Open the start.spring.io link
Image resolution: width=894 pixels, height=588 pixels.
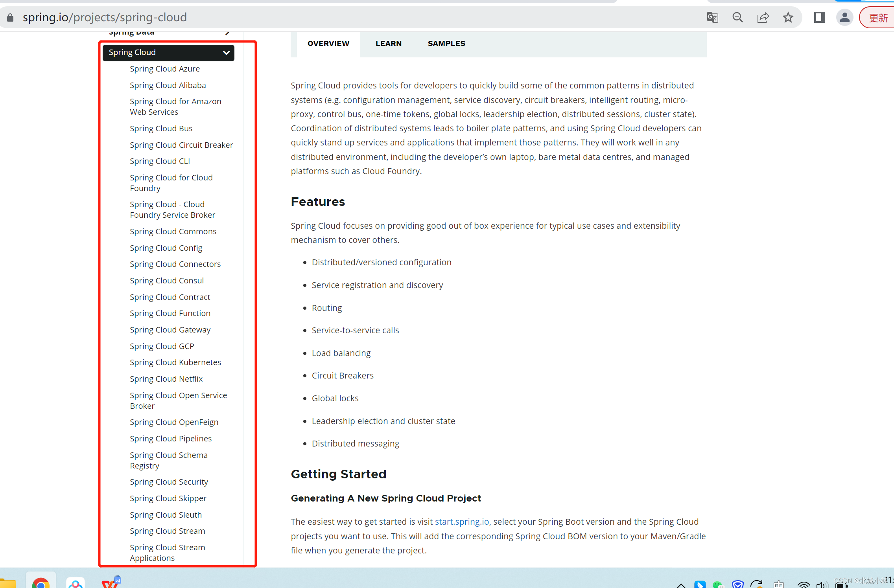(462, 522)
